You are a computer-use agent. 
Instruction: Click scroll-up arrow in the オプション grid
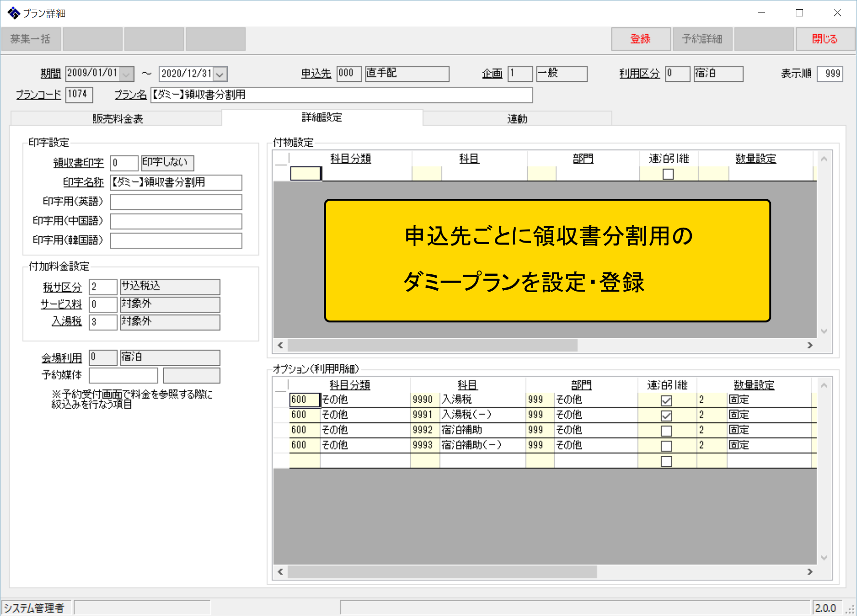point(824,385)
